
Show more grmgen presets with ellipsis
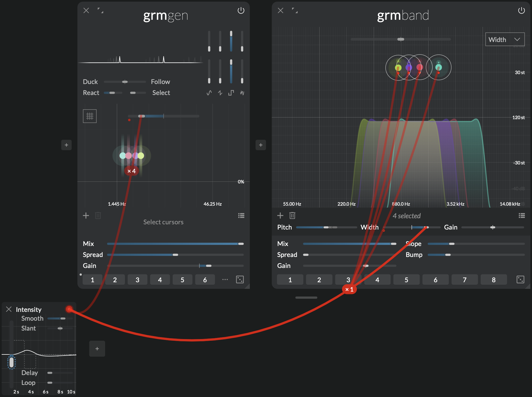pos(225,279)
